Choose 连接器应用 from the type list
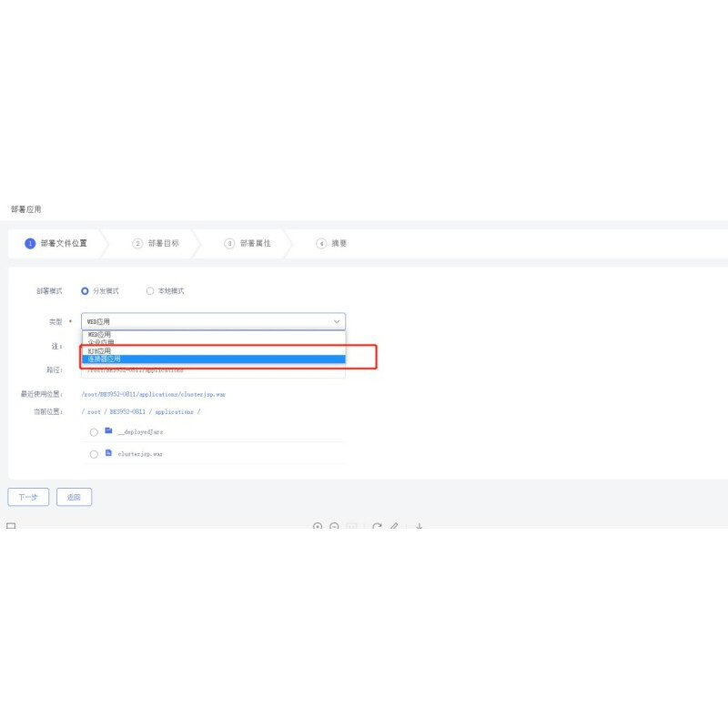Image resolution: width=728 pixels, height=728 pixels. [214, 359]
